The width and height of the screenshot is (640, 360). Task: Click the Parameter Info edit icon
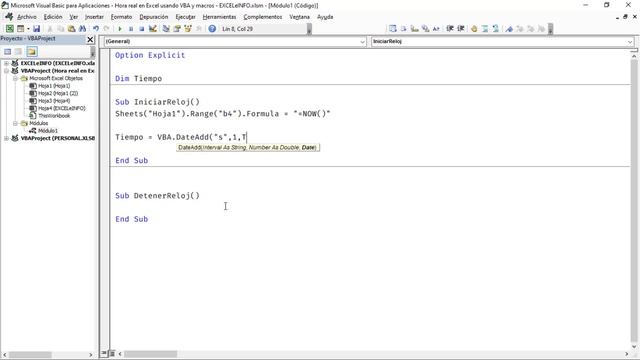425,29
